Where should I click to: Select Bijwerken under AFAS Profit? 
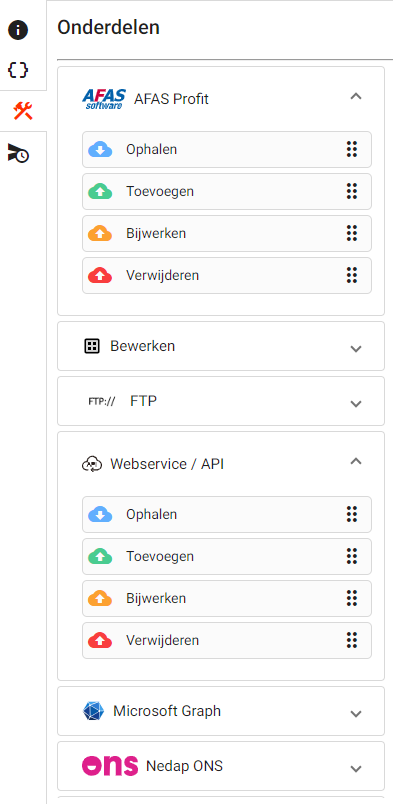pyautogui.click(x=227, y=234)
